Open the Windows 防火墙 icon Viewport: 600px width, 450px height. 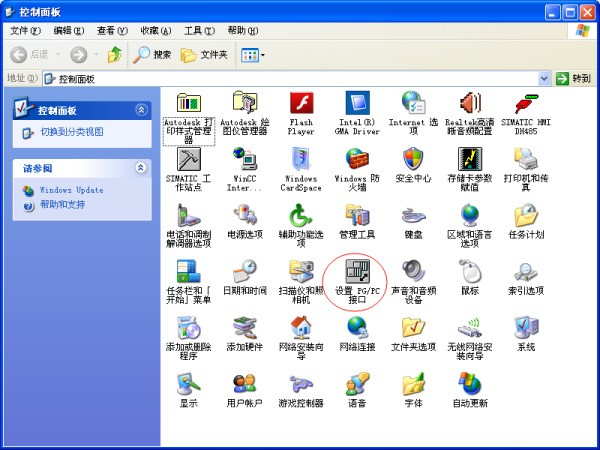pos(358,159)
